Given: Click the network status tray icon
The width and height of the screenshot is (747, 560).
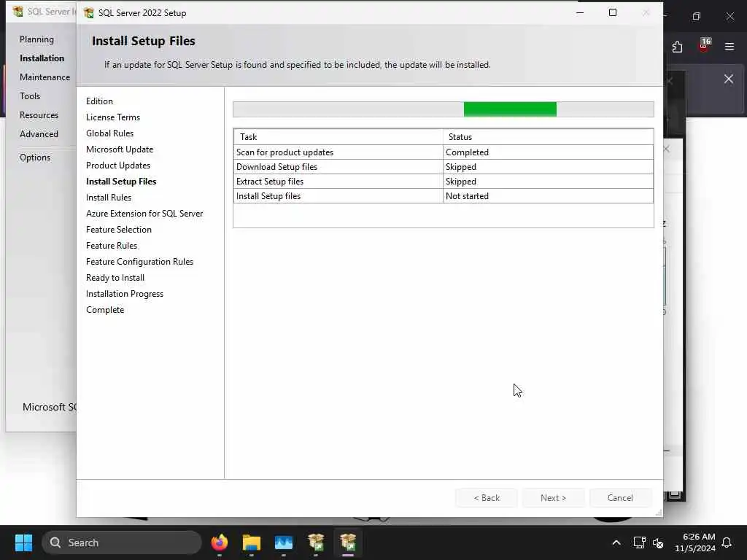Looking at the screenshot, I should coord(639,542).
